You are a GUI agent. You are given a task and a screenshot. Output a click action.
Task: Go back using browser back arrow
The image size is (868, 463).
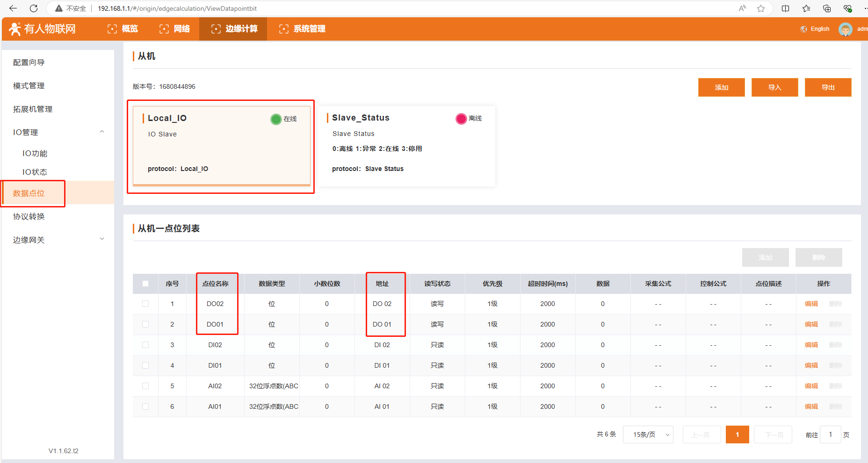click(13, 8)
